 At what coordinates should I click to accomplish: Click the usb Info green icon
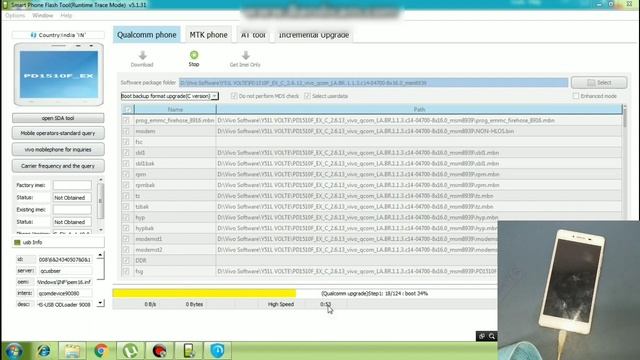pyautogui.click(x=17, y=242)
